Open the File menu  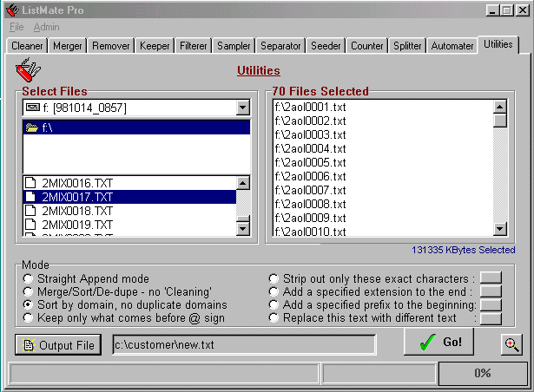pyautogui.click(x=16, y=27)
